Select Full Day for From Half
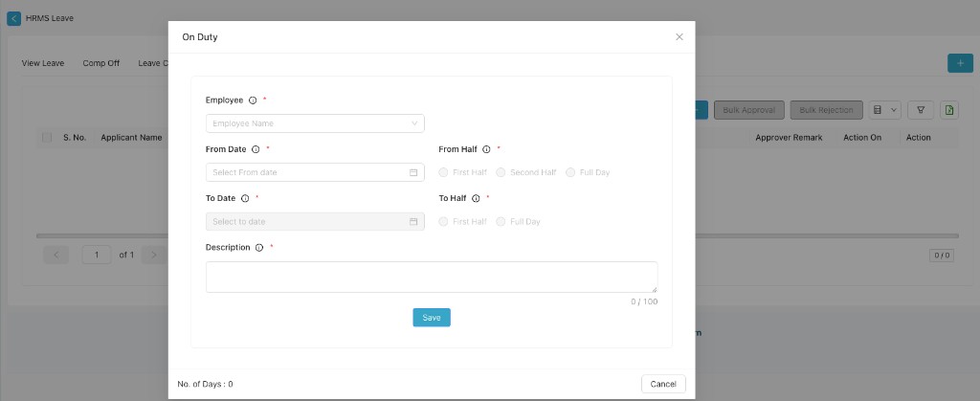The height and width of the screenshot is (401, 980). tap(570, 172)
